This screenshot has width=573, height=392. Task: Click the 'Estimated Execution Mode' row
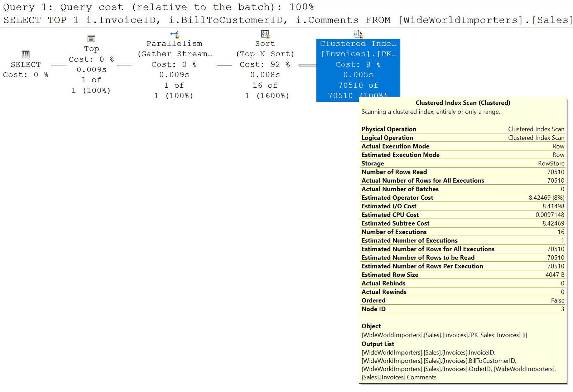coord(463,155)
